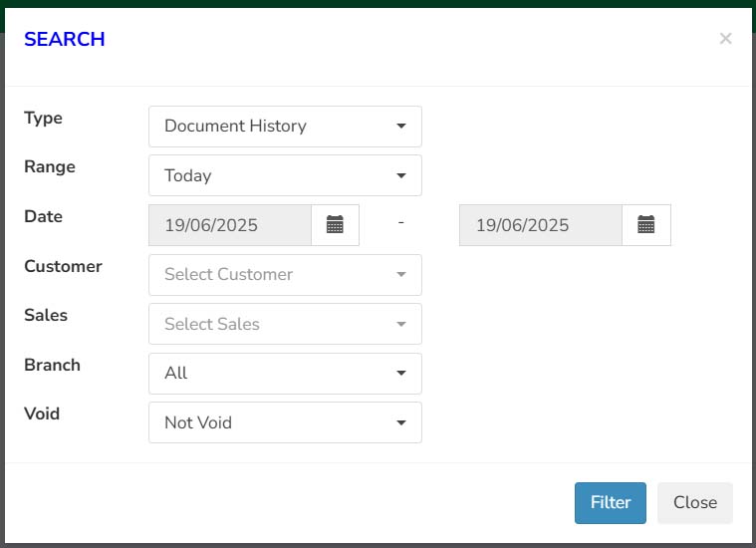Click the blue Filter button
756x548 pixels.
pos(610,502)
